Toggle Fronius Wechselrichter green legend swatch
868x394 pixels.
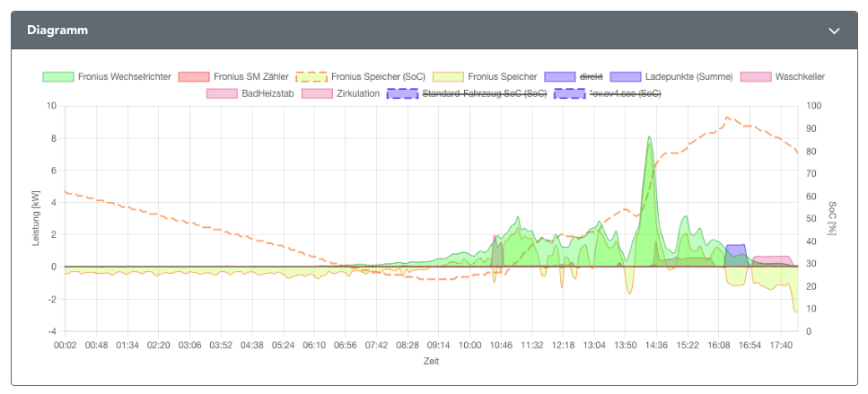[x=57, y=77]
